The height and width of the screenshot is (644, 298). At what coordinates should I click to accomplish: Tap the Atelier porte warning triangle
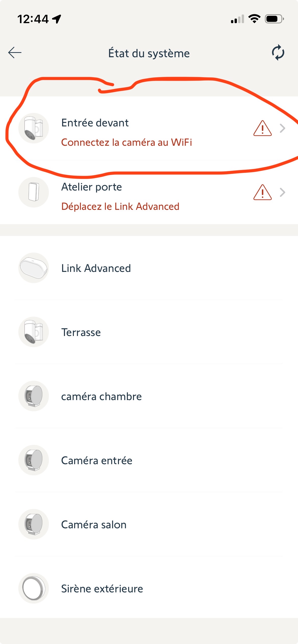[262, 193]
